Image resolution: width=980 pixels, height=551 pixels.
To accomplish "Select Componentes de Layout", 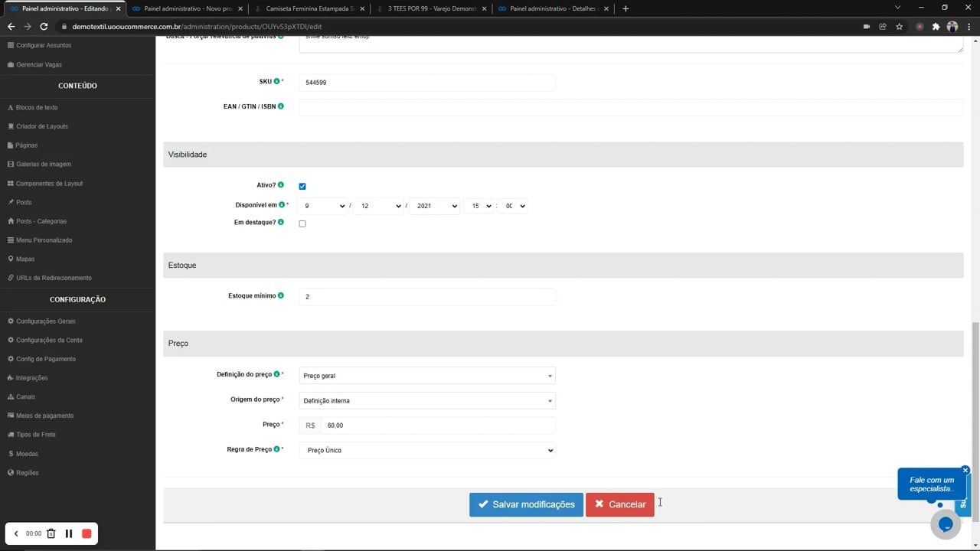I will pos(49,183).
